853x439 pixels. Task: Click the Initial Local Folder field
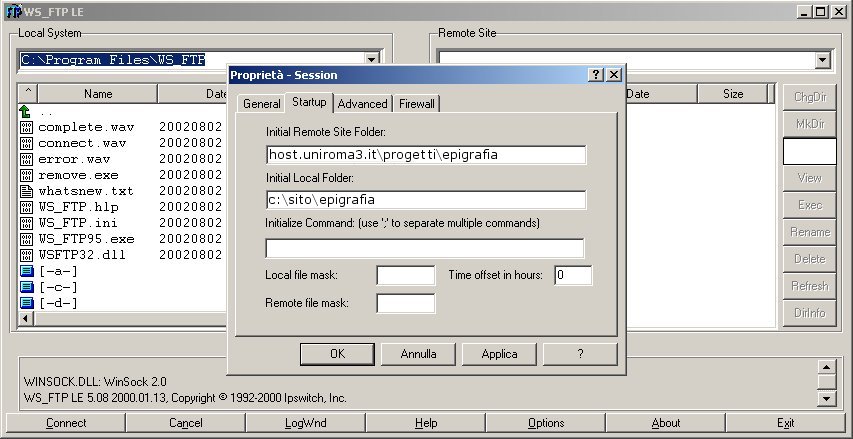[426, 200]
